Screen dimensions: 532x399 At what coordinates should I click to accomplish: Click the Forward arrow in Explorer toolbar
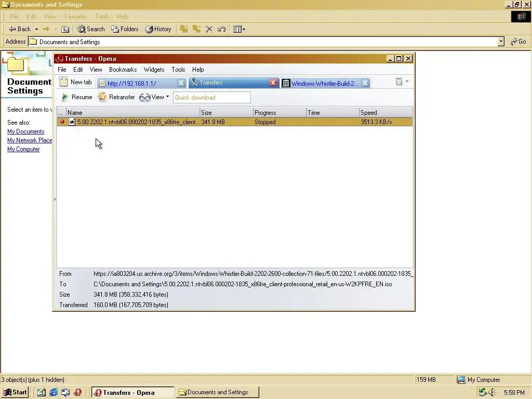point(46,29)
